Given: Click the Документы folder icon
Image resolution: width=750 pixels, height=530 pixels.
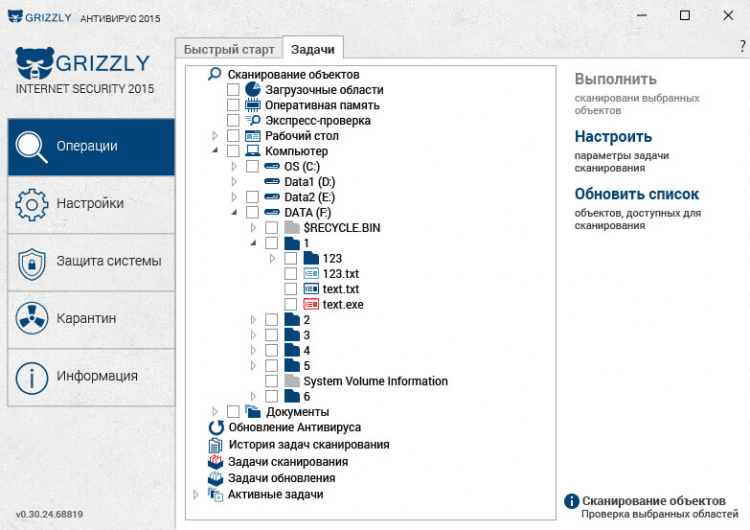Looking at the screenshot, I should point(253,411).
